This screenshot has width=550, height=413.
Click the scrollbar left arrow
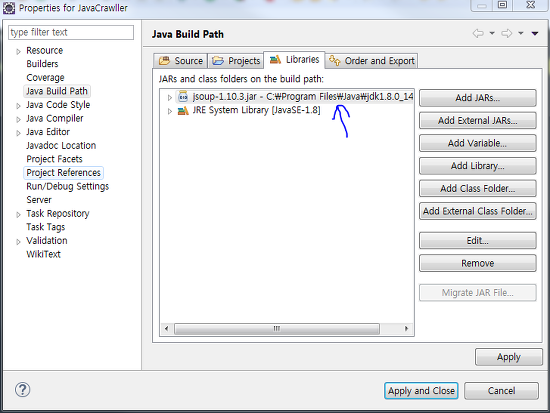pyautogui.click(x=166, y=329)
